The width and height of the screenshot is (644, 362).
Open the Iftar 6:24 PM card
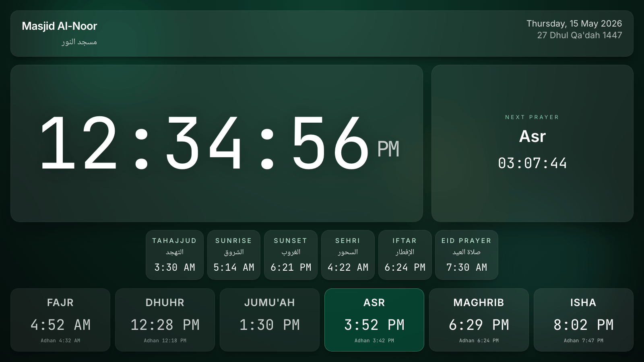click(x=405, y=255)
